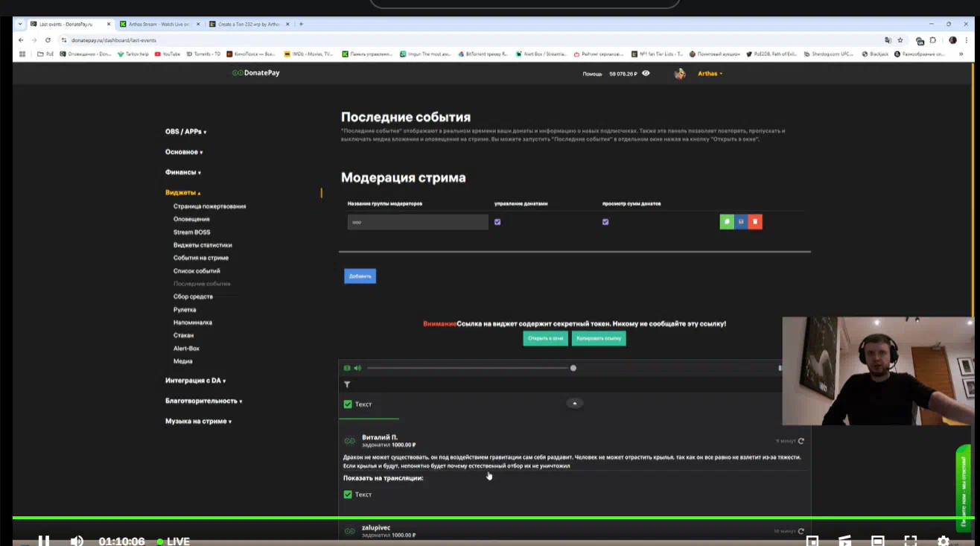Replay the Виталий П. donation
This screenshot has height=546, width=980.
point(801,441)
